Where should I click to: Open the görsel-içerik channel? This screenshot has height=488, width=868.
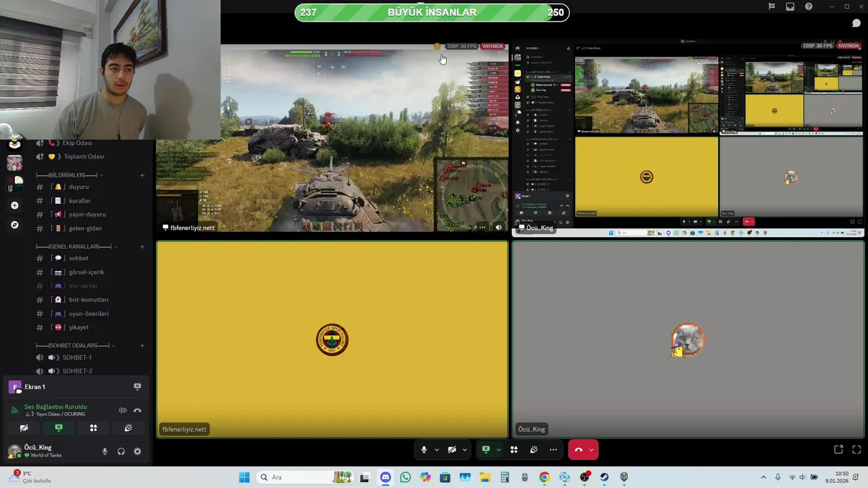pos(90,272)
